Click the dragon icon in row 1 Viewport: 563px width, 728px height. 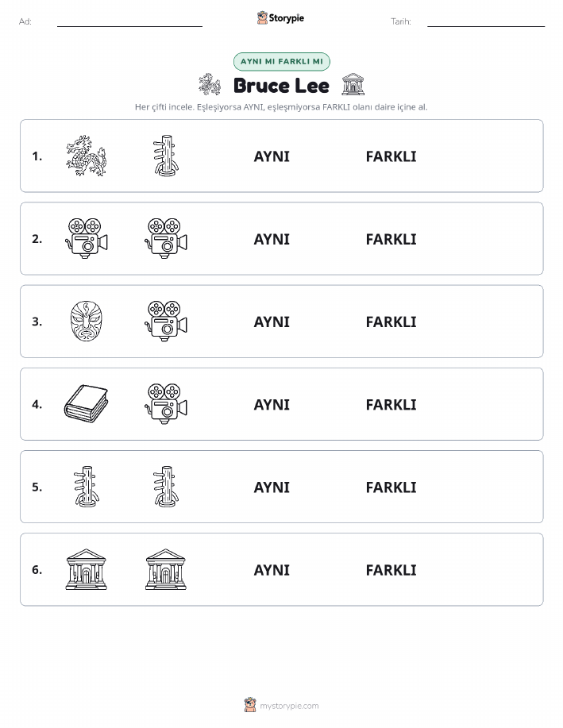pos(87,156)
